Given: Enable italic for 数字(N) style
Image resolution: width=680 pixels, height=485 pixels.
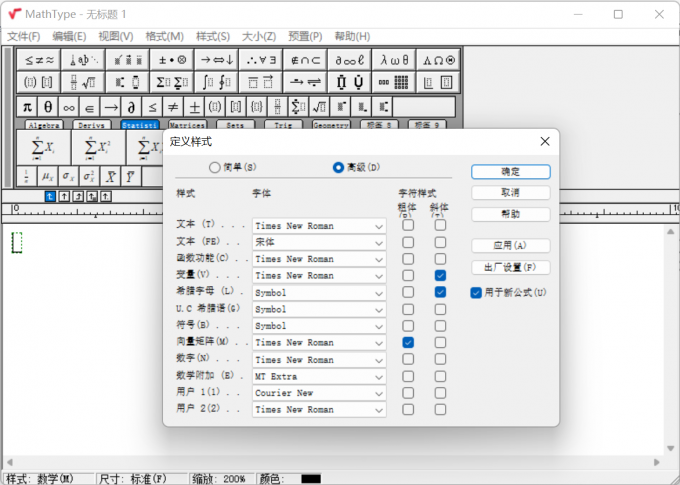Looking at the screenshot, I should 440,359.
